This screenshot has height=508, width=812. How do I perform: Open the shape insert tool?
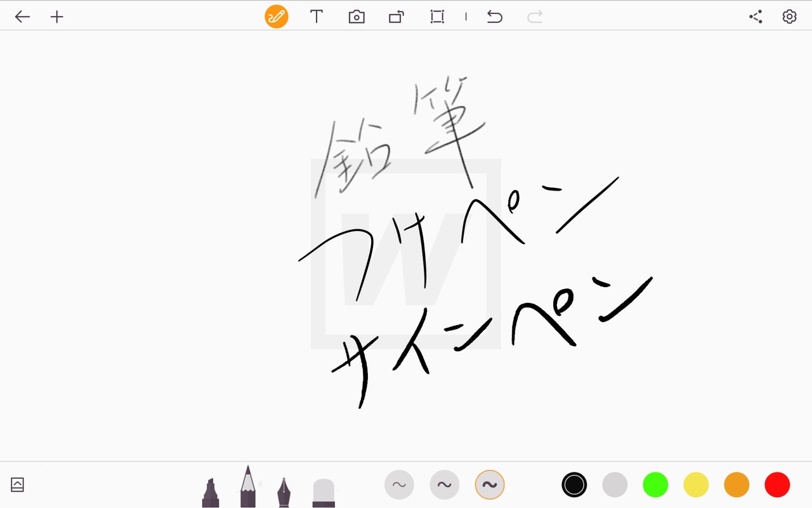tap(396, 17)
